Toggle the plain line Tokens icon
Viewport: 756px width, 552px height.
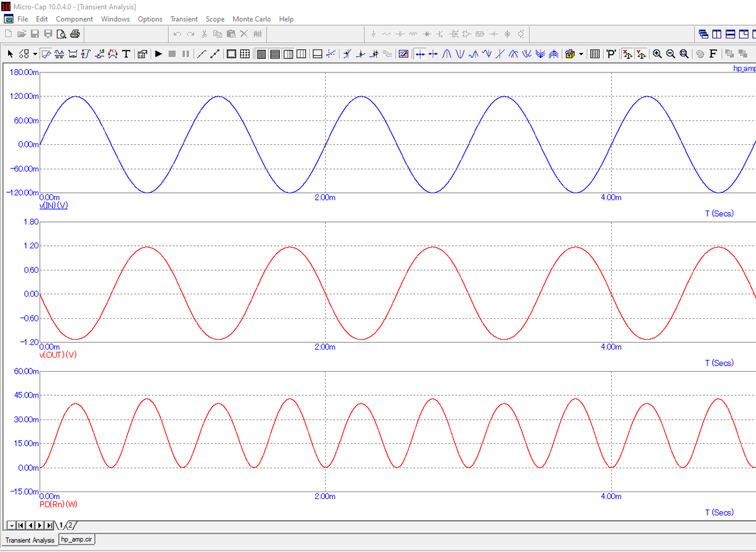[202, 54]
